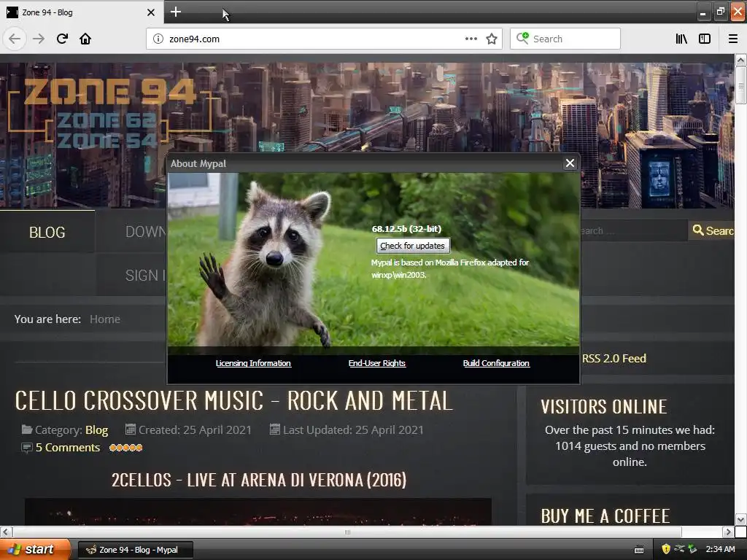Open the Library bookshelf icon
This screenshot has width=747, height=560.
click(681, 39)
